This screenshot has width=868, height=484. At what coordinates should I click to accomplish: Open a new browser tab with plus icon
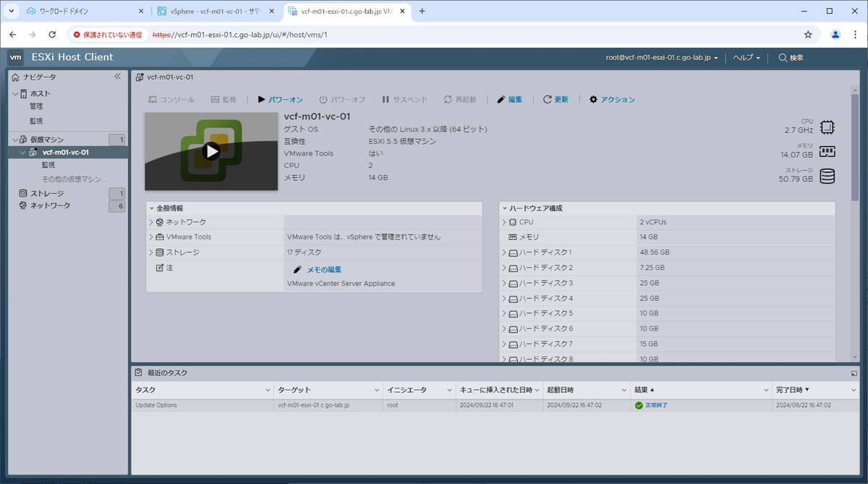[422, 11]
